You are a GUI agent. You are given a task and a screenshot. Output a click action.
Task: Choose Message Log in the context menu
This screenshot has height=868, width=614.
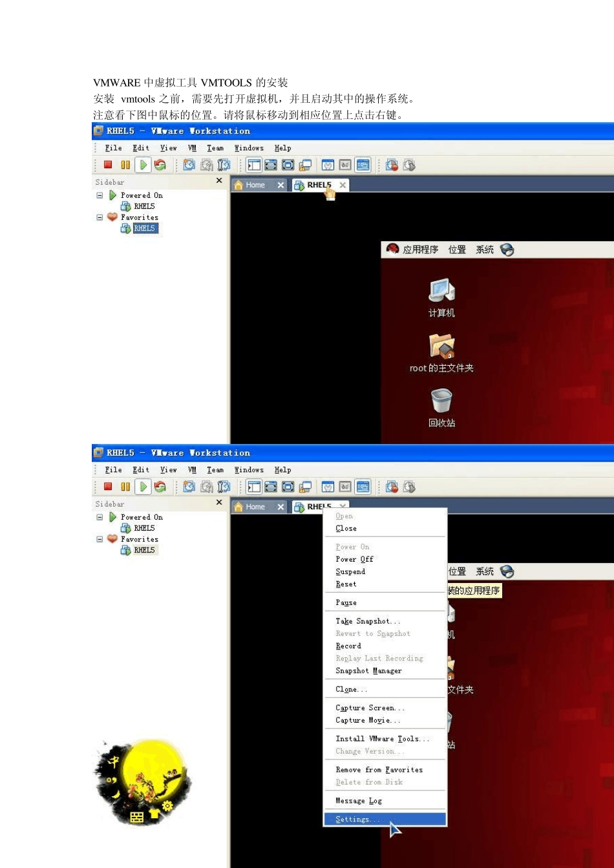(x=385, y=801)
